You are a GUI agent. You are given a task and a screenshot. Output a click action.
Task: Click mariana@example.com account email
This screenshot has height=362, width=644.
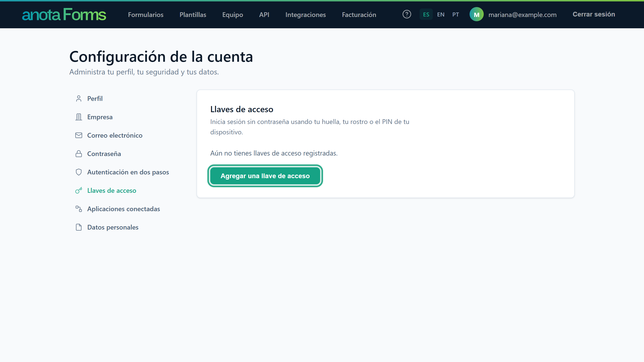coord(522,15)
